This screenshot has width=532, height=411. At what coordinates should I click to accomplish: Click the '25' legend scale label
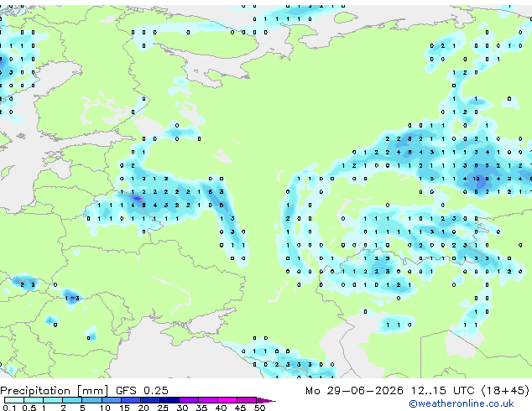coord(163,408)
